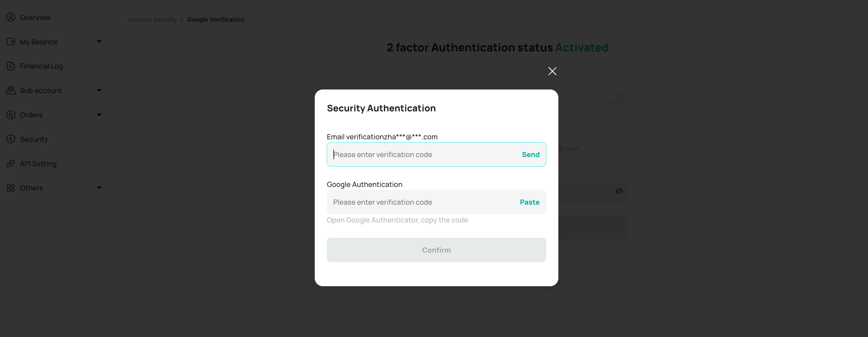Click the Orders circular icon

coord(11,115)
